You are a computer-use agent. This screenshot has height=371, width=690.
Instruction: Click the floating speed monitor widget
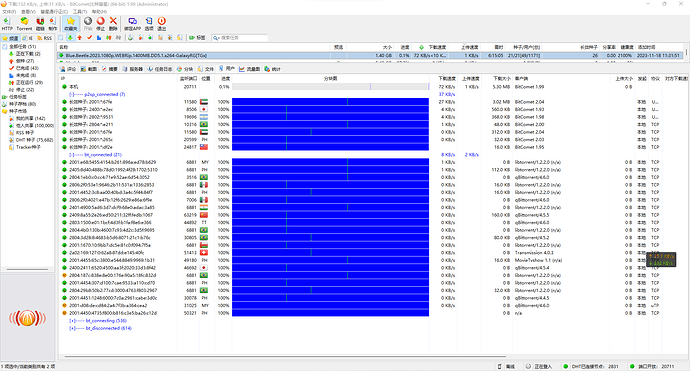pos(661,259)
